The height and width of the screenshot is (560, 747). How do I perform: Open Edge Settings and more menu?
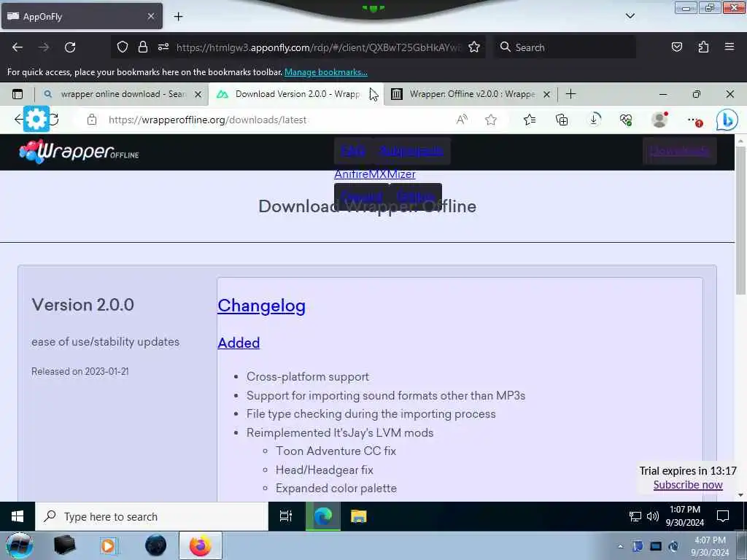coord(694,121)
